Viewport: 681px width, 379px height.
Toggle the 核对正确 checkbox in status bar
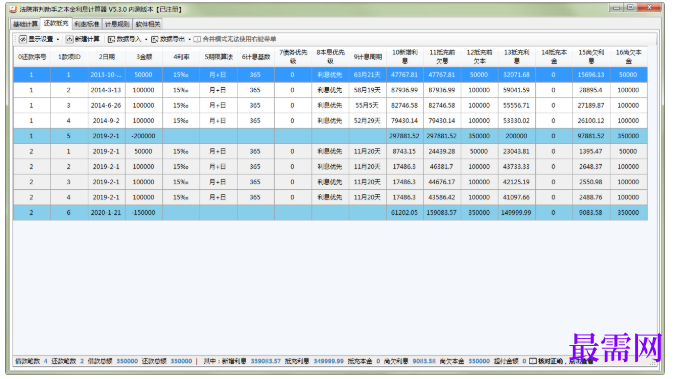click(532, 361)
